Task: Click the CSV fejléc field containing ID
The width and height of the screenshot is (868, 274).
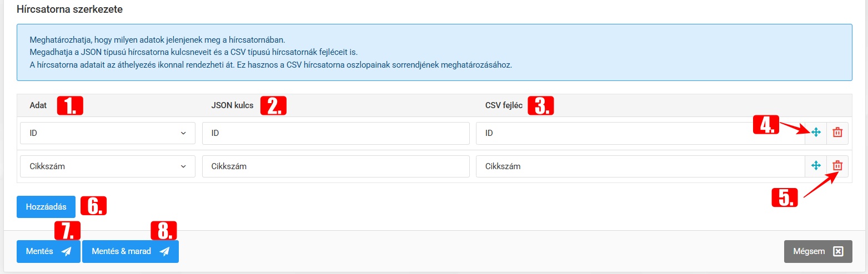Action: 640,133
